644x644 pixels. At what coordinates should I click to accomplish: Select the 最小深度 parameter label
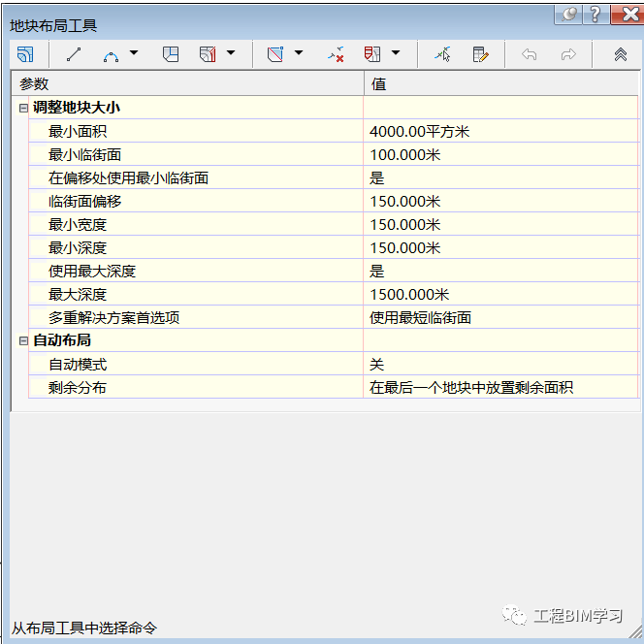78,247
